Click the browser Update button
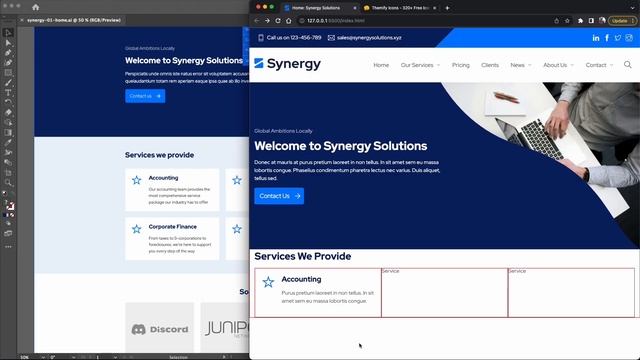Image resolution: width=640 pixels, height=360 pixels. tap(622, 20)
